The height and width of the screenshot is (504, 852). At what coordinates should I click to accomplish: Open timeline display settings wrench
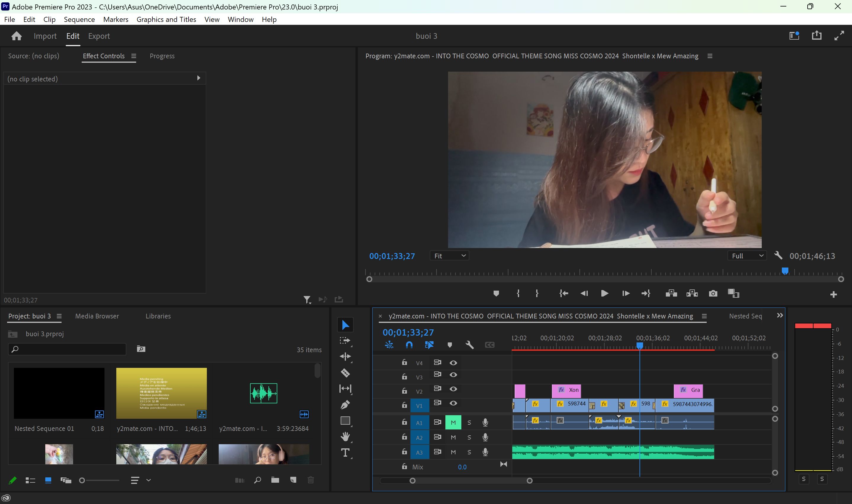pyautogui.click(x=469, y=345)
